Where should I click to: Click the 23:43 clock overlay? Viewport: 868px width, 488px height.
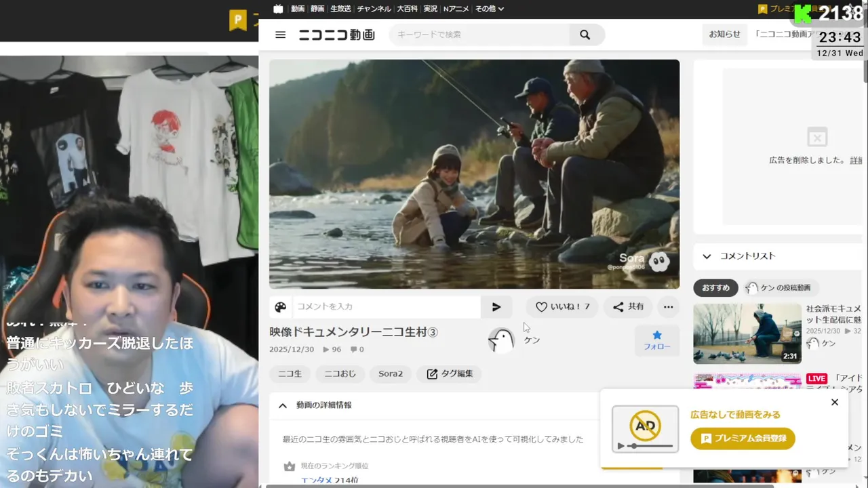[840, 37]
